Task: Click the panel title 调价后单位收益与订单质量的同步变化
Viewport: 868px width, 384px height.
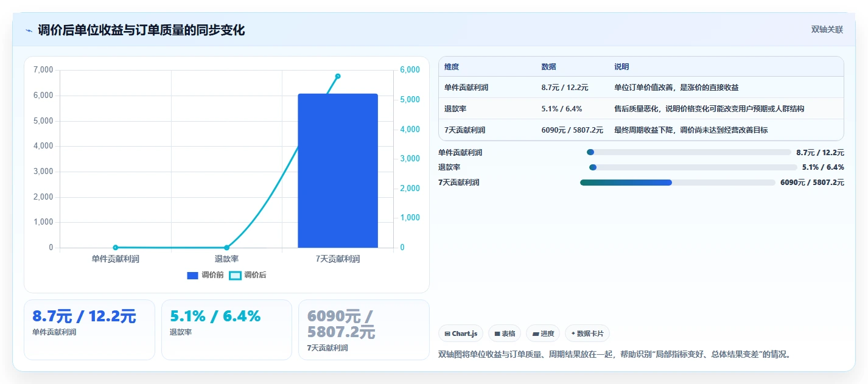Action: (x=141, y=30)
